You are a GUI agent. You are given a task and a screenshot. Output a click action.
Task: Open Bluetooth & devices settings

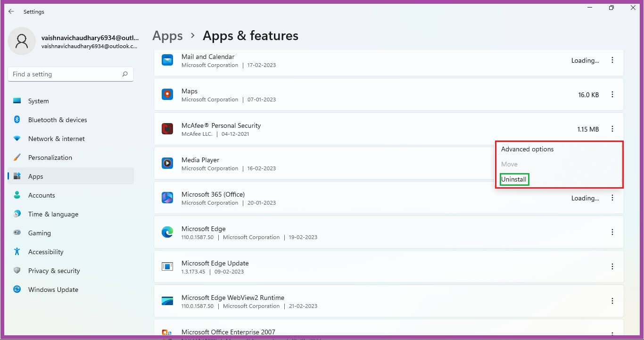71,120
